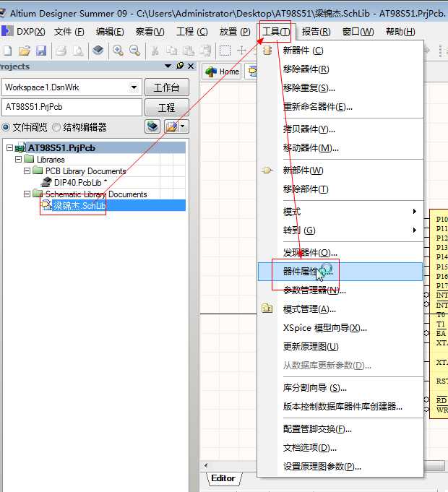This screenshot has height=492, width=448.
Task: Open the 报告(R) menu
Action: [x=316, y=31]
